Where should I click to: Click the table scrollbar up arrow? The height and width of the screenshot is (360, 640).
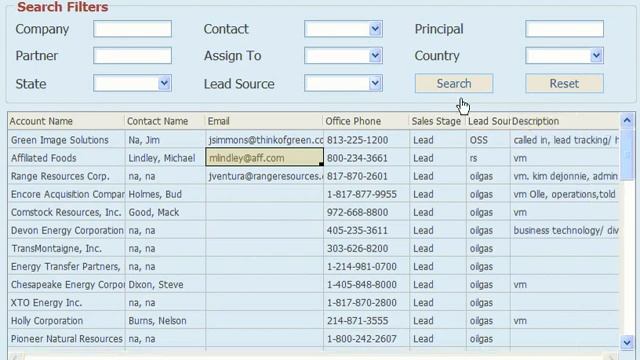point(627,120)
